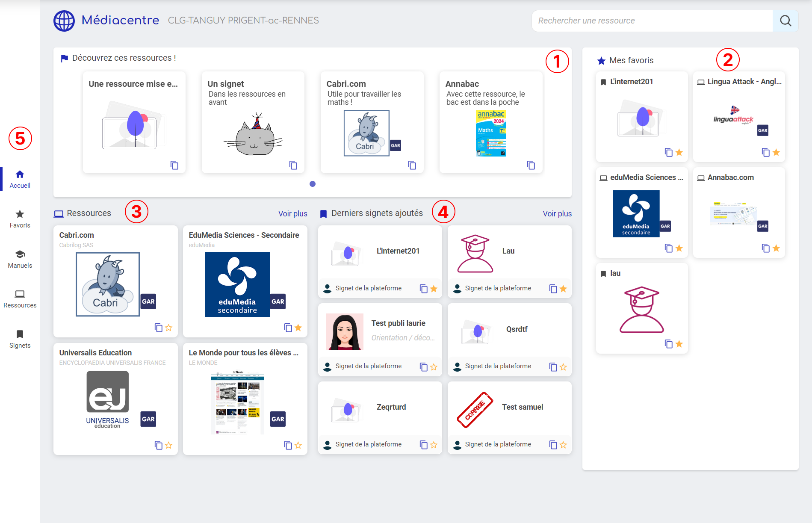Open the Accueil sidebar item
Screen dimensions: 812x523
20,179
